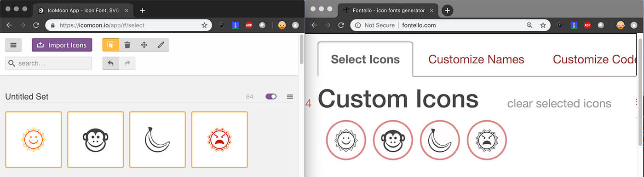Image resolution: width=644 pixels, height=177 pixels.
Task: Click the Import Icons button
Action: tap(62, 45)
